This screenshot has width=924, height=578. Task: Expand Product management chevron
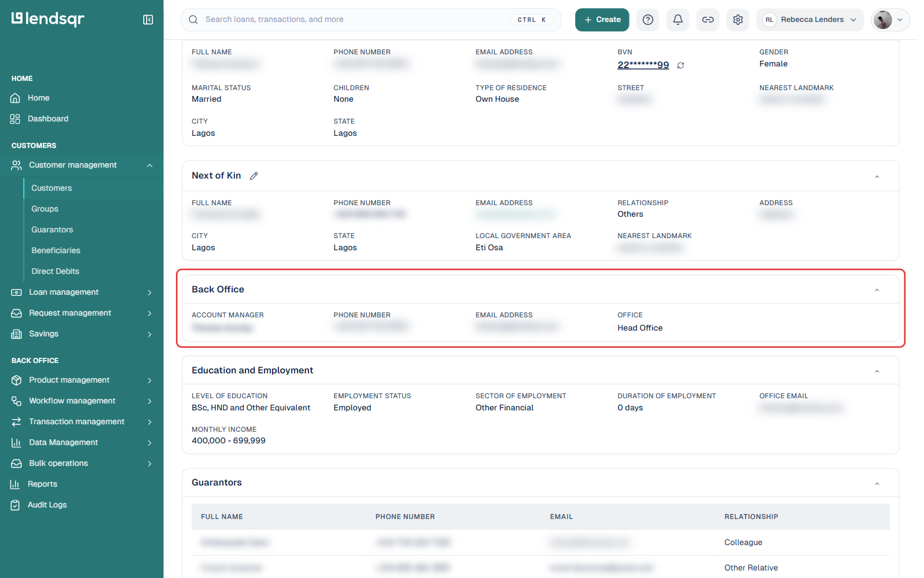150,380
